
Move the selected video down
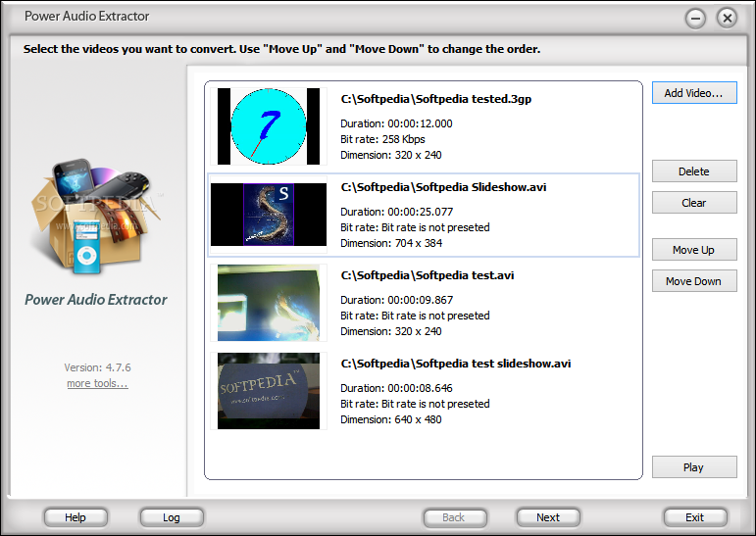tap(694, 281)
